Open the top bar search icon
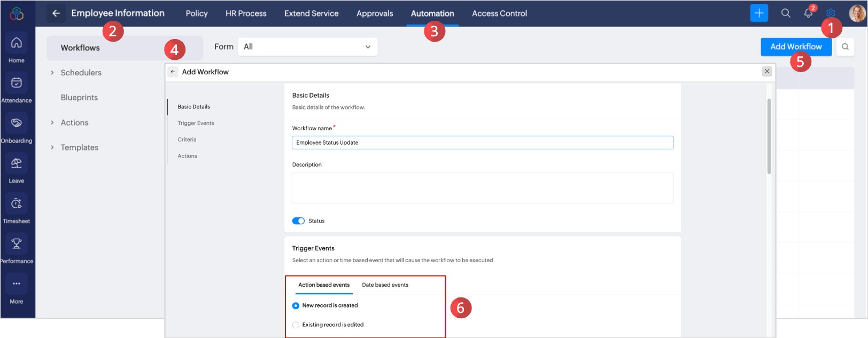The width and height of the screenshot is (868, 338). (x=786, y=13)
